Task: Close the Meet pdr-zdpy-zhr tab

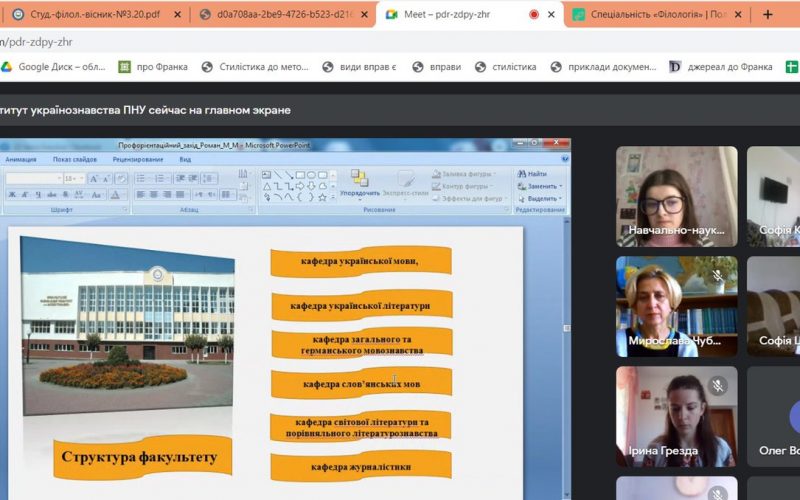Action: point(551,14)
